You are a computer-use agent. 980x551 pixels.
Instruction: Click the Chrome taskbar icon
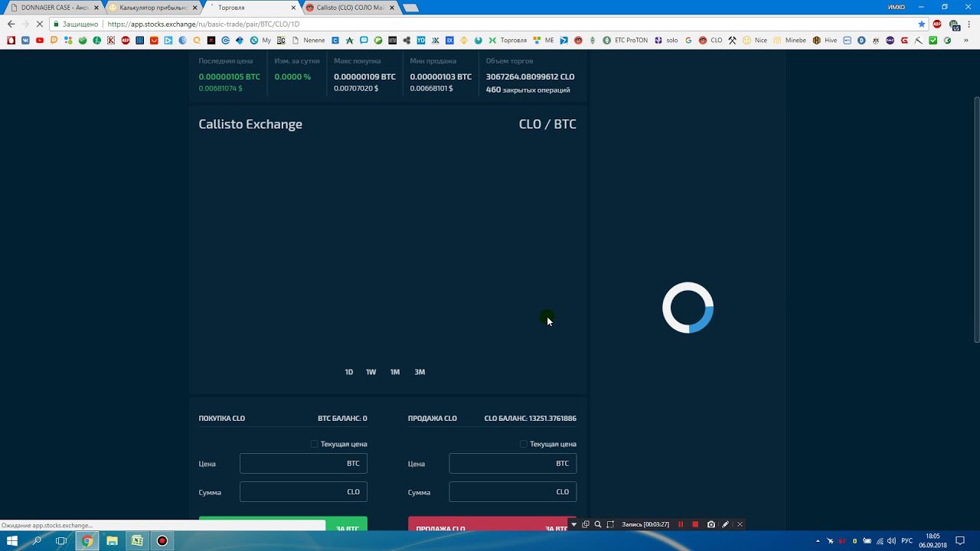87,540
